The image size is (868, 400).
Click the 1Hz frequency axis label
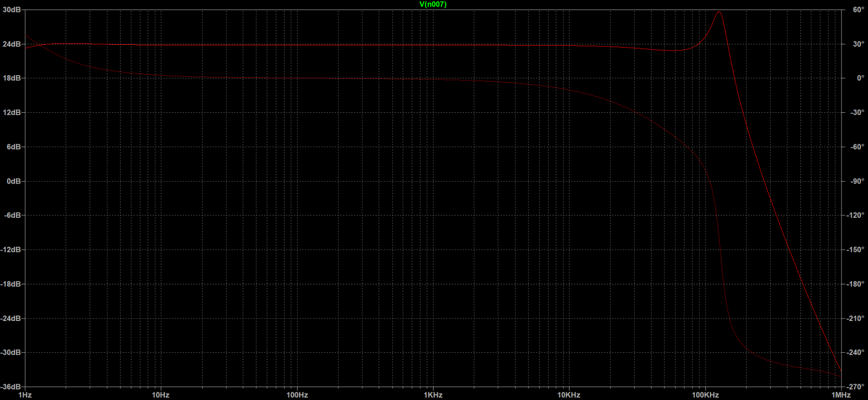[x=25, y=395]
